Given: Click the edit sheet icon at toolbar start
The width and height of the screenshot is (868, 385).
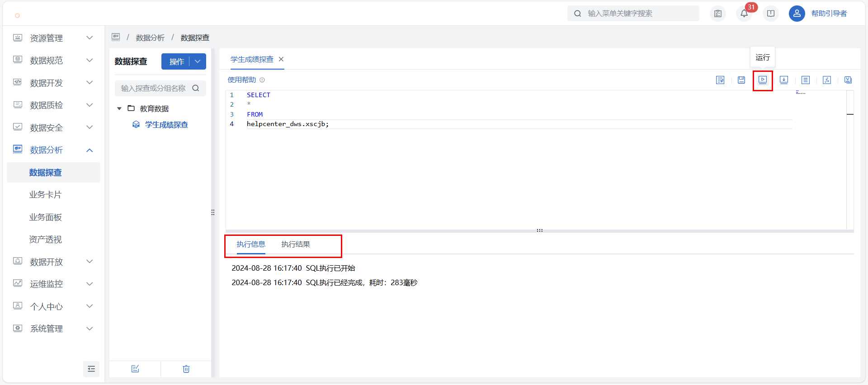Looking at the screenshot, I should coord(720,80).
